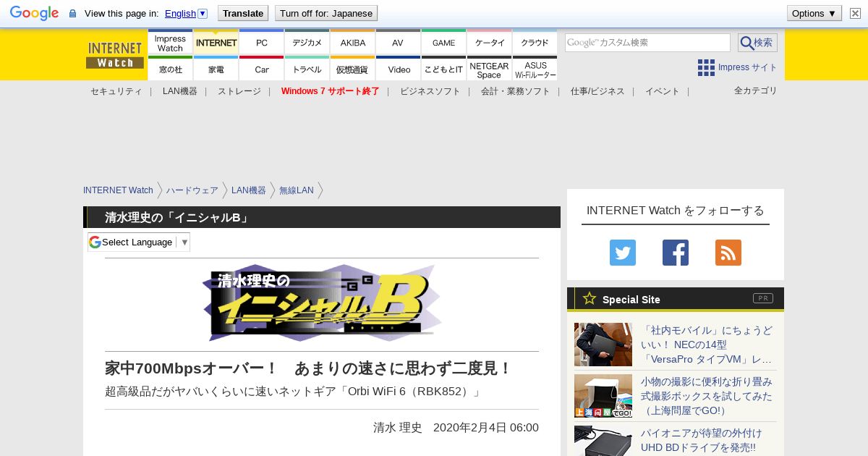Image resolution: width=868 pixels, height=456 pixels.
Task: Click the NEC laptop article thumbnail
Action: 603,345
